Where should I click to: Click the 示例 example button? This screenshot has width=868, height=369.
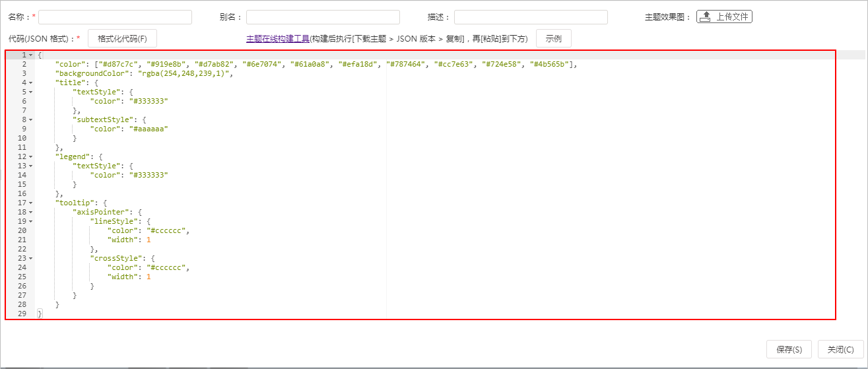click(553, 39)
